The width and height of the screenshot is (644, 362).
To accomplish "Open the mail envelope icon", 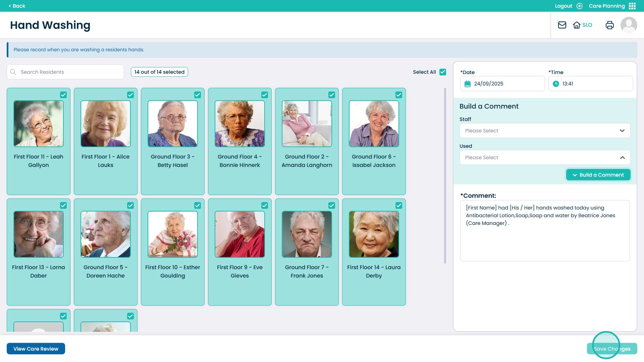I will pos(562,25).
